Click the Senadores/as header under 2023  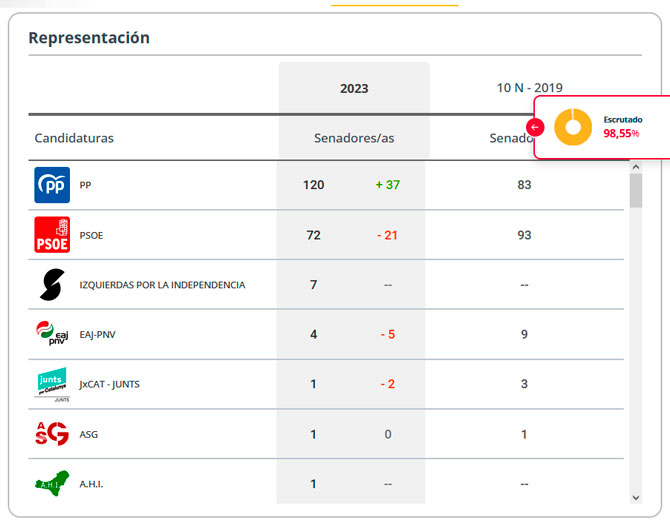coord(354,138)
